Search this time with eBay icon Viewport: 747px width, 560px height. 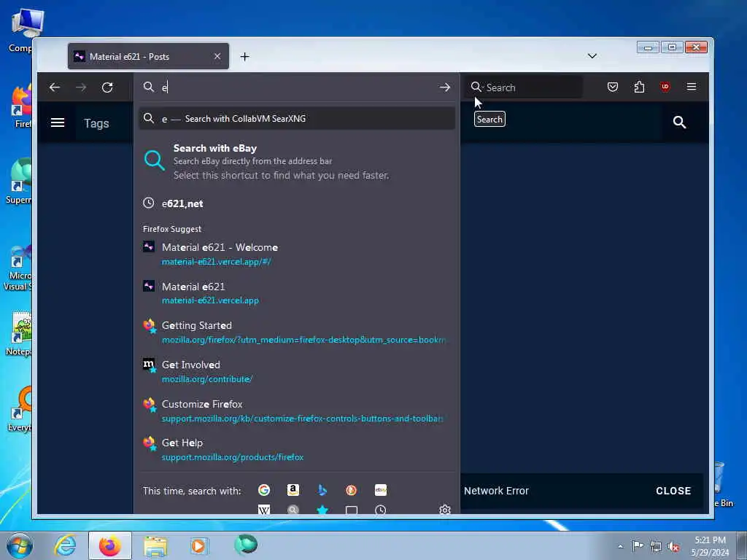click(x=381, y=489)
